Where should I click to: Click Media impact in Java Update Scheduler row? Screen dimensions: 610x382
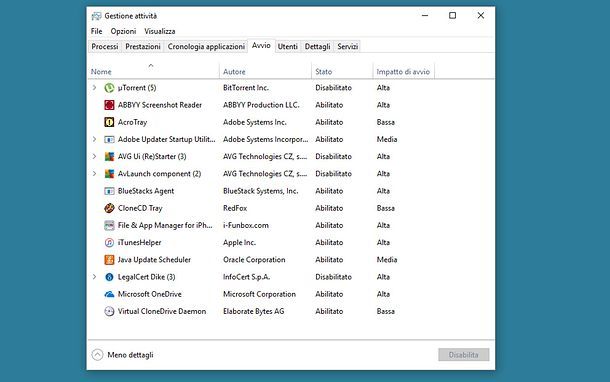(387, 259)
